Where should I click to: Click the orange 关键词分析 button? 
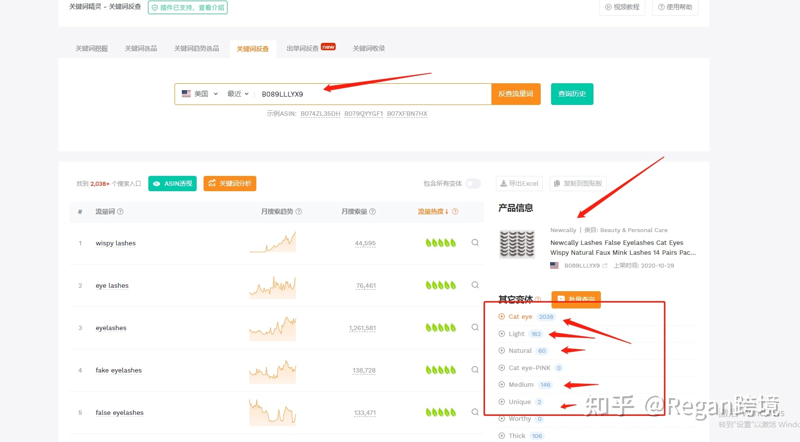[230, 184]
